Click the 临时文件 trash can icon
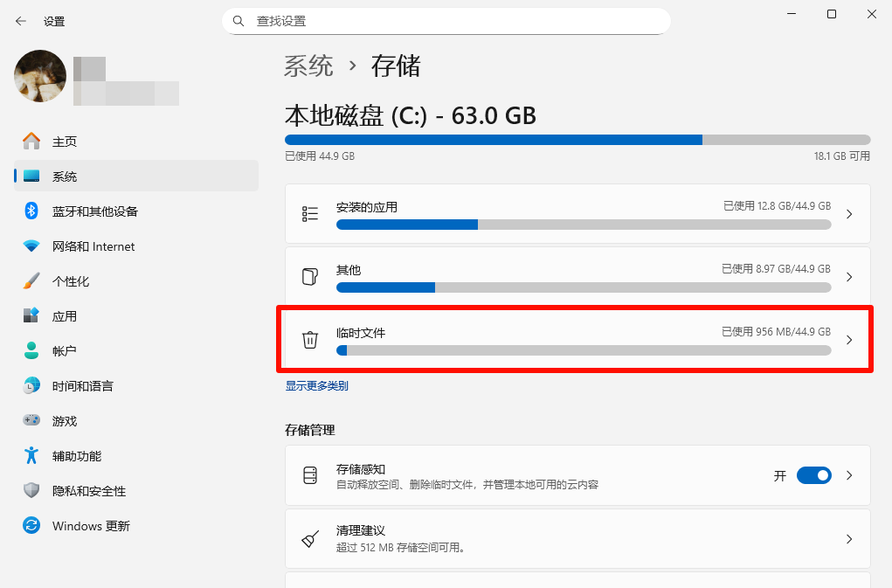The height and width of the screenshot is (588, 892). tap(310, 340)
